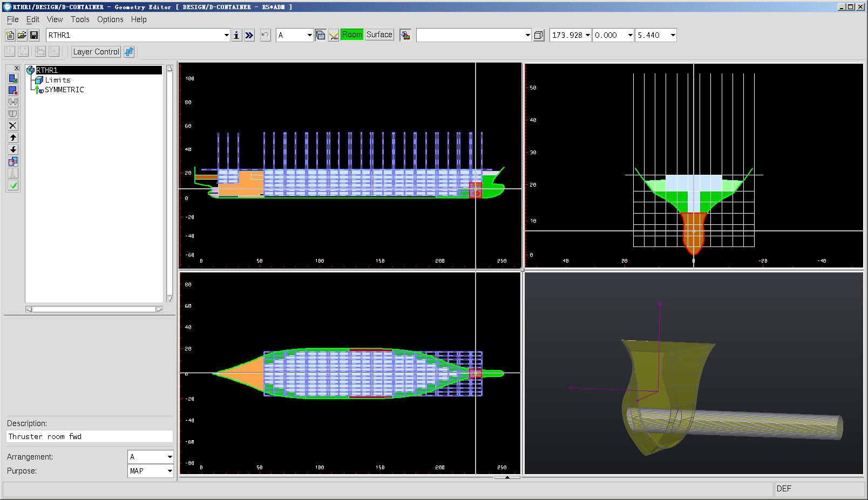Click the overlapping cyan squares combine icon

13,161
